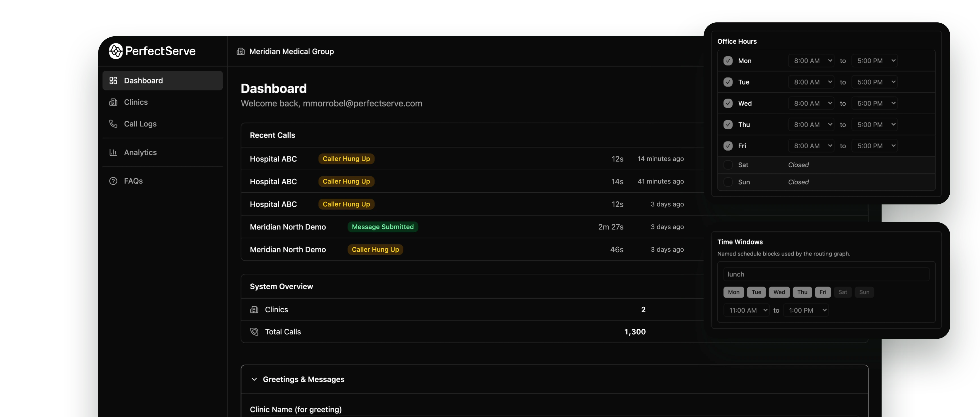Image resolution: width=980 pixels, height=417 pixels.
Task: Click the Clinics icon in System Overview
Action: (254, 310)
